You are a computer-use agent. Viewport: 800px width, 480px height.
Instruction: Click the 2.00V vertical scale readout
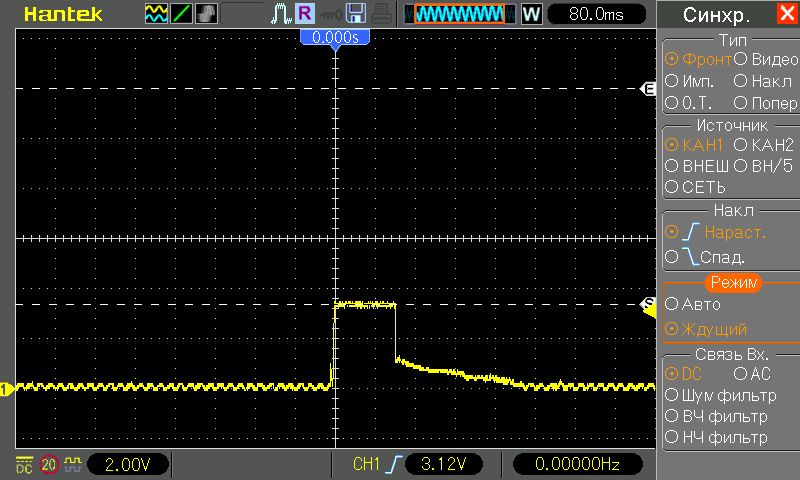click(128, 464)
